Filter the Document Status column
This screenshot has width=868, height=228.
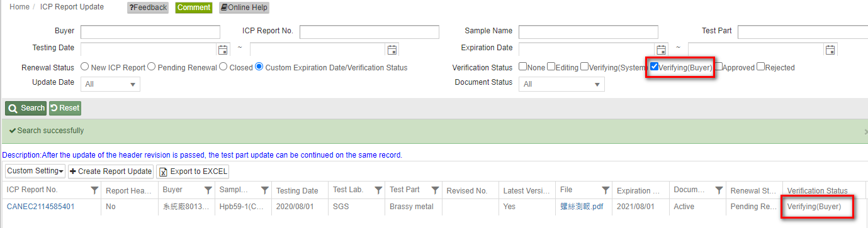pyautogui.click(x=718, y=190)
